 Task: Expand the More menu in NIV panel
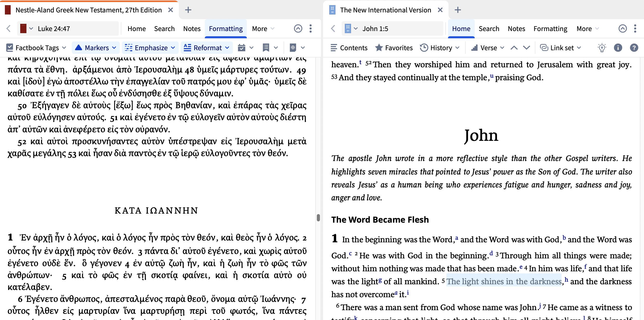[587, 29]
